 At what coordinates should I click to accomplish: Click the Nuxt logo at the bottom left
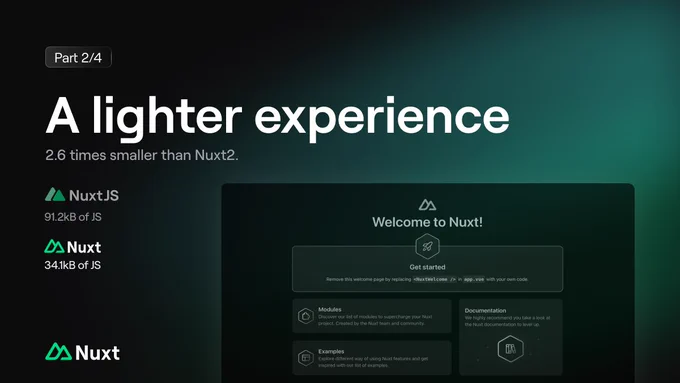pyautogui.click(x=82, y=352)
